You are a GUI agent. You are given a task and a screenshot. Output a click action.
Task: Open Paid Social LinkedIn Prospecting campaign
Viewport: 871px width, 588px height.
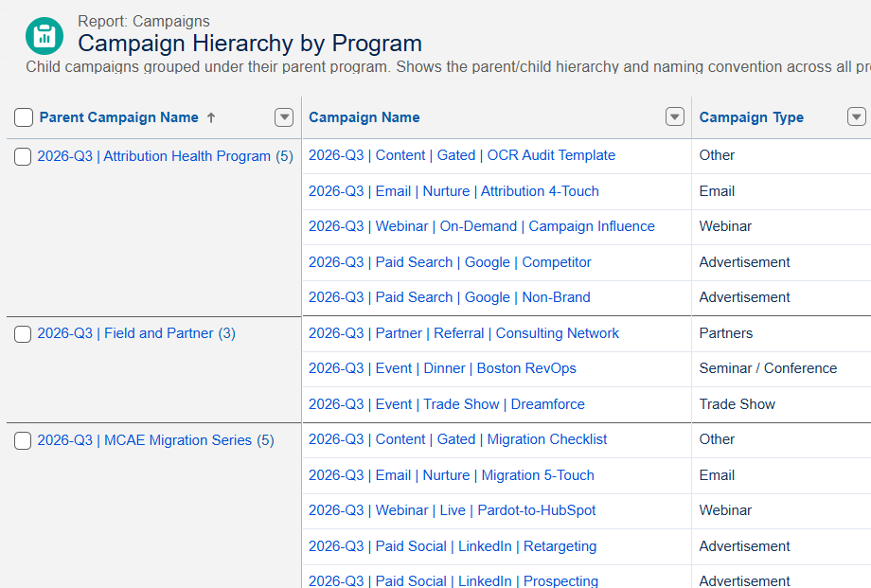point(453,580)
